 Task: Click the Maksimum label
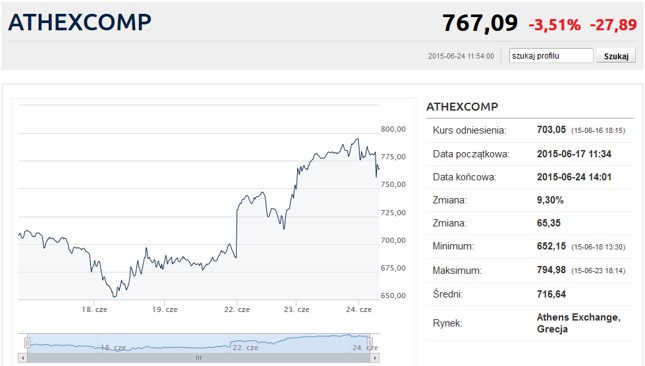(x=457, y=271)
